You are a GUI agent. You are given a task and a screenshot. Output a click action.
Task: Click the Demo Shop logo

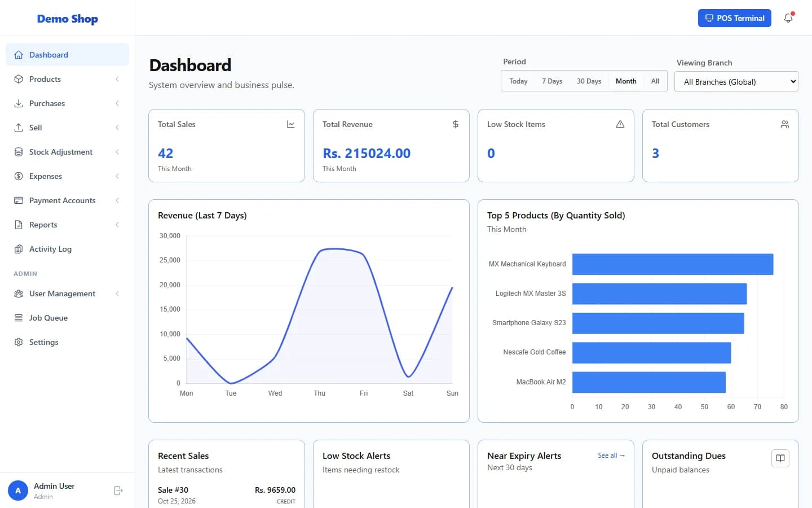[x=68, y=19]
